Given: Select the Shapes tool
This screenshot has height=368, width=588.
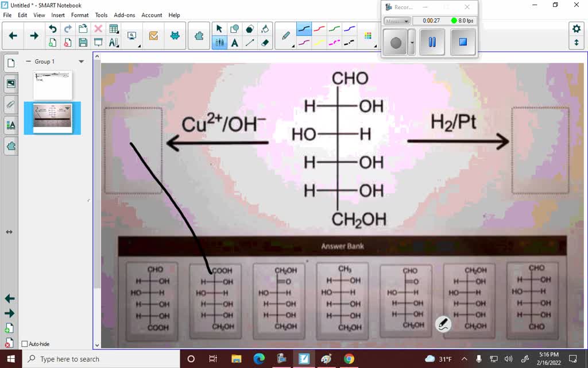Looking at the screenshot, I should pos(235,29).
